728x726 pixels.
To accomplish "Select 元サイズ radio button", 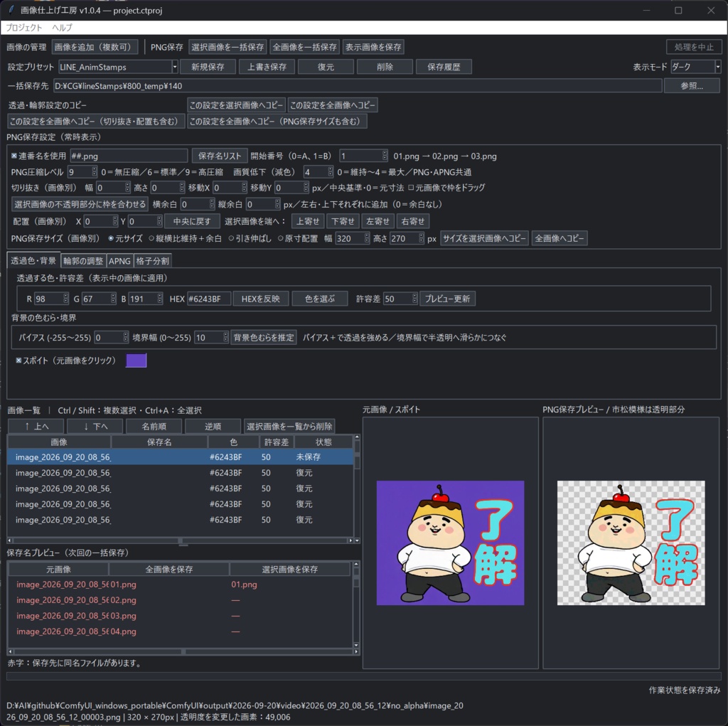I will click(111, 238).
